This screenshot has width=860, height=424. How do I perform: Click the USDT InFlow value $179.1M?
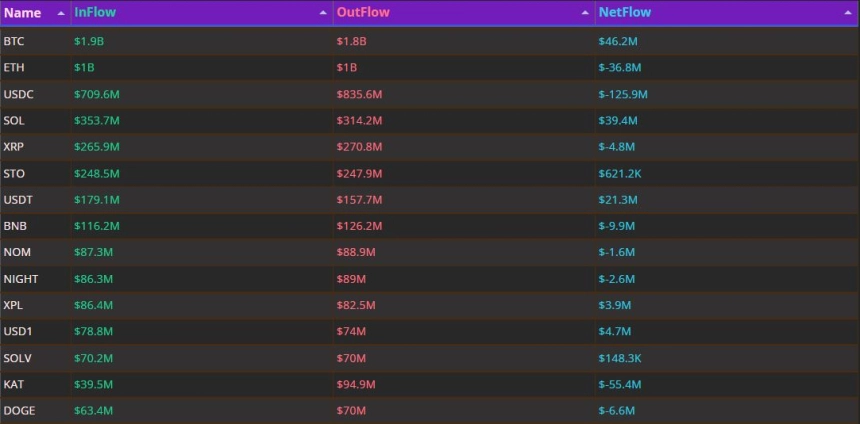(96, 200)
